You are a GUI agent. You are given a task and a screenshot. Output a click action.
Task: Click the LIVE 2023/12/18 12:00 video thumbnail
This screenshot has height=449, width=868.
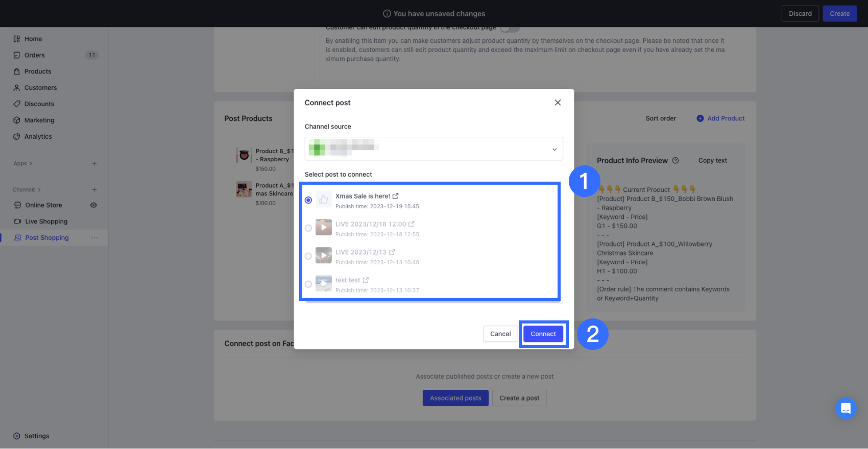click(324, 228)
